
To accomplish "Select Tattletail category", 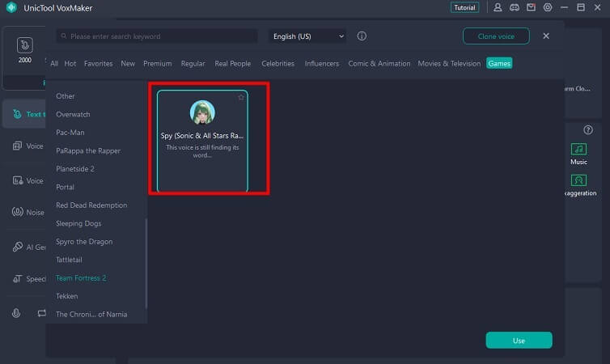I will tap(70, 260).
